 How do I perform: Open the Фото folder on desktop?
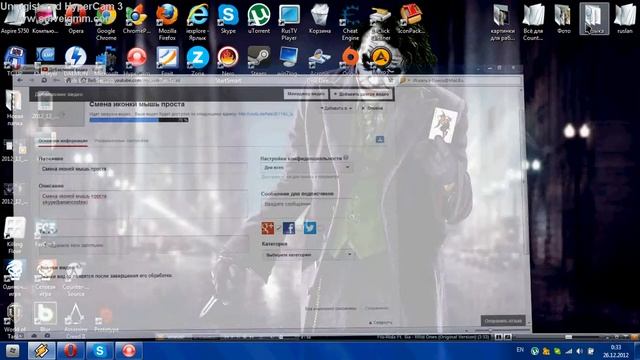(563, 19)
